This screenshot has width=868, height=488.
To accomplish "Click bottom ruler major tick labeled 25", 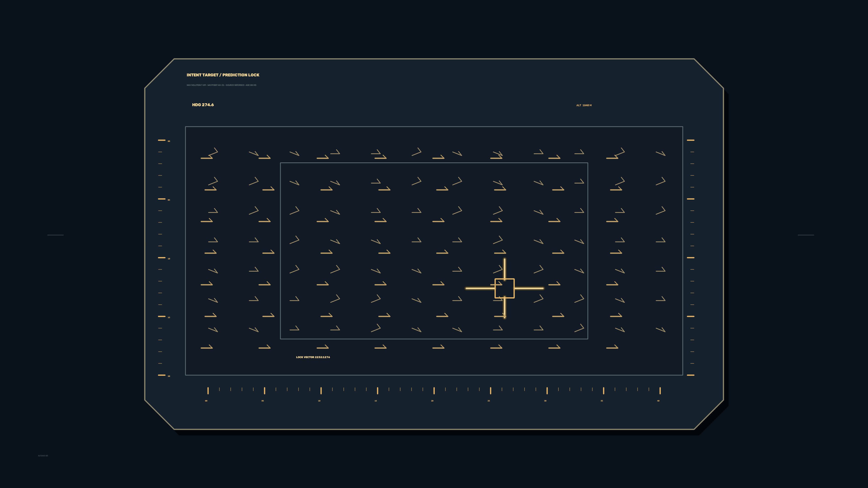I will (491, 391).
